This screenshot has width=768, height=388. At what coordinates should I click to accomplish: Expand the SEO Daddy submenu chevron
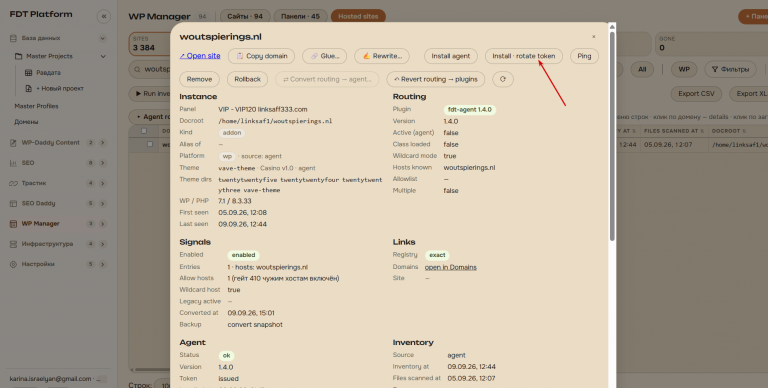point(103,203)
